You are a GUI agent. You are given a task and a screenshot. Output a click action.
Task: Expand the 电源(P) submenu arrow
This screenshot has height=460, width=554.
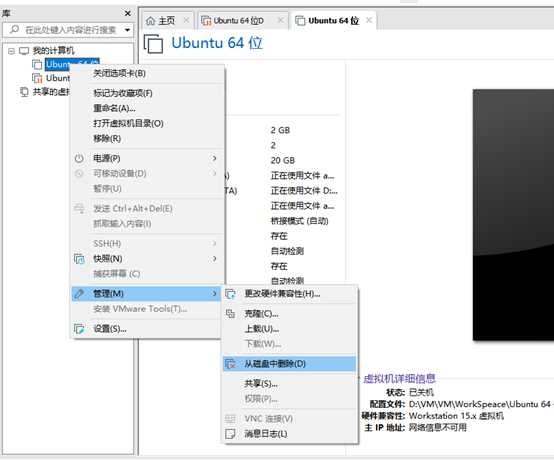click(214, 158)
